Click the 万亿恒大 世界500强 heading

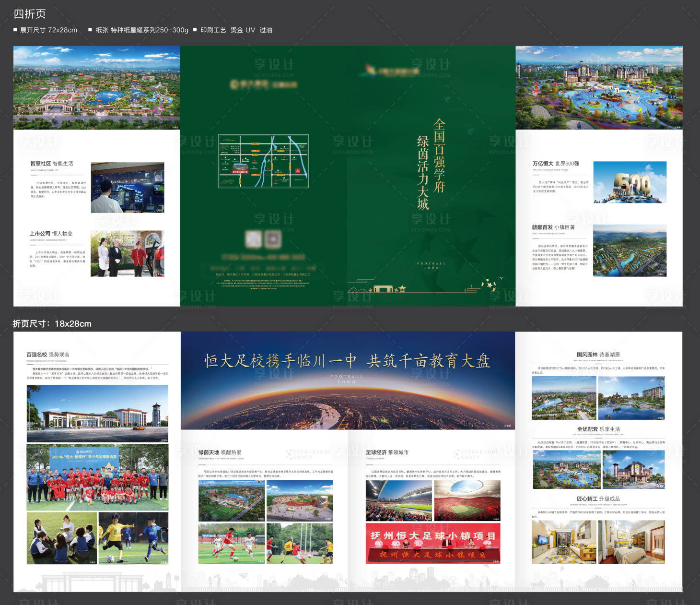tap(556, 164)
